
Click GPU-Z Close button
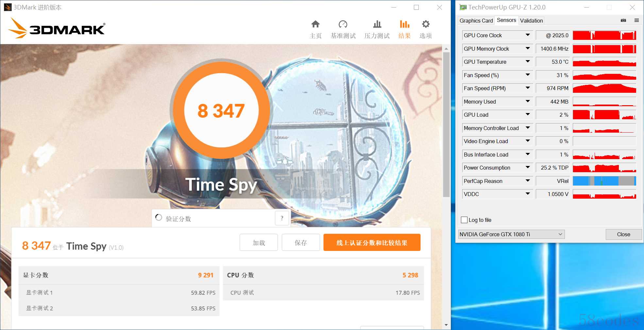pyautogui.click(x=623, y=234)
